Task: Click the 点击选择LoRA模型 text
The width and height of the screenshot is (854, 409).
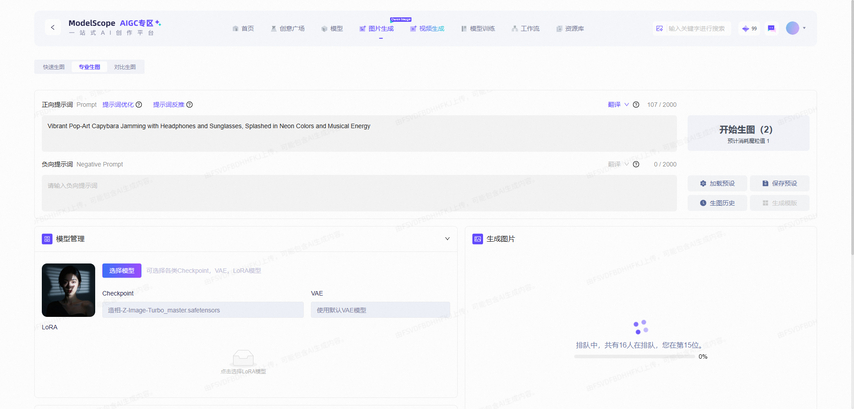Action: 243,371
